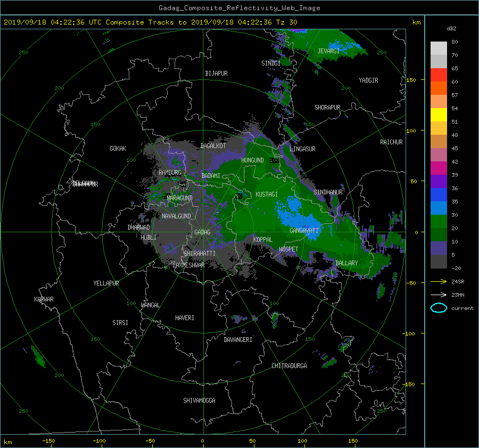Click the yellow UTC timestamp header line

(151, 22)
